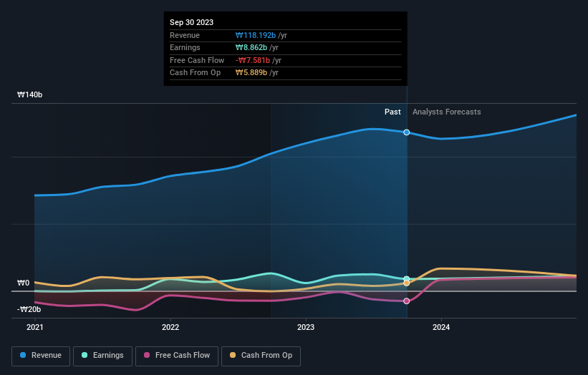Select the Earnings data point marker on chart
The width and height of the screenshot is (588, 375).
pos(407,278)
